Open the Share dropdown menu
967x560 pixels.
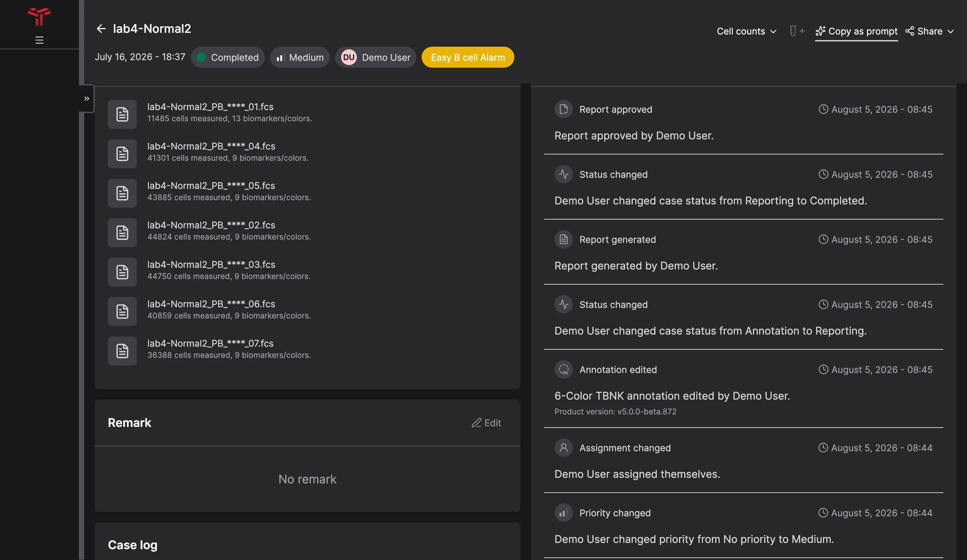tap(930, 31)
